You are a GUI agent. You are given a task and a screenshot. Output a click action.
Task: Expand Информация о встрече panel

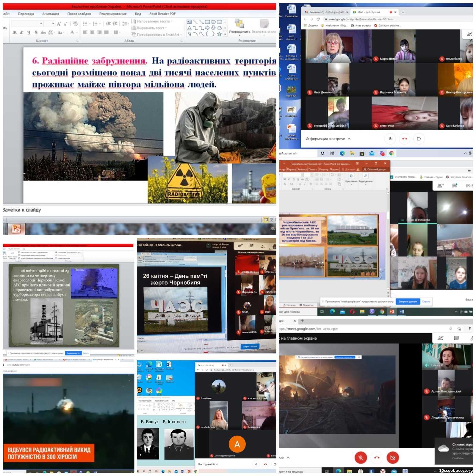328,139
